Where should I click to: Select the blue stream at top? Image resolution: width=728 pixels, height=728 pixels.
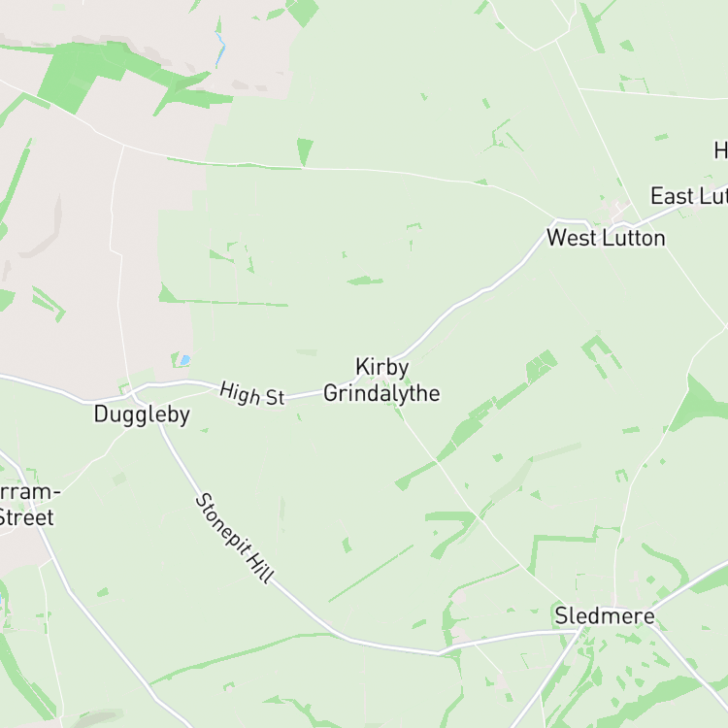point(220,49)
